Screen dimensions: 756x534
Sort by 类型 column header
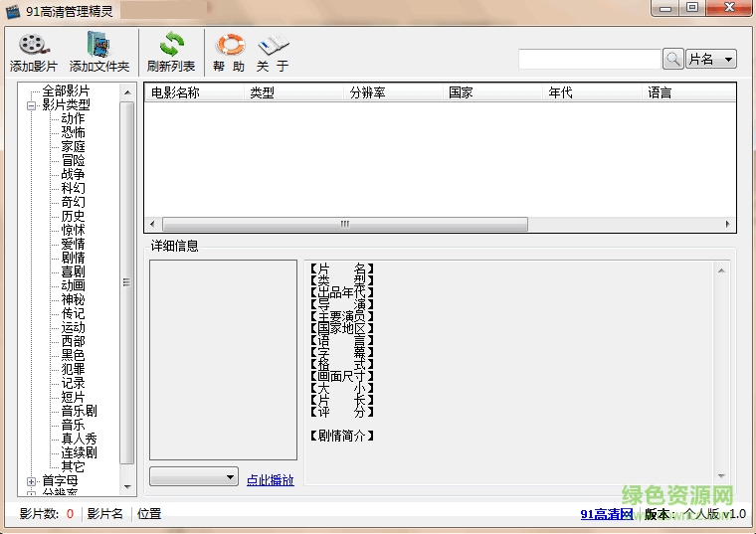(294, 92)
